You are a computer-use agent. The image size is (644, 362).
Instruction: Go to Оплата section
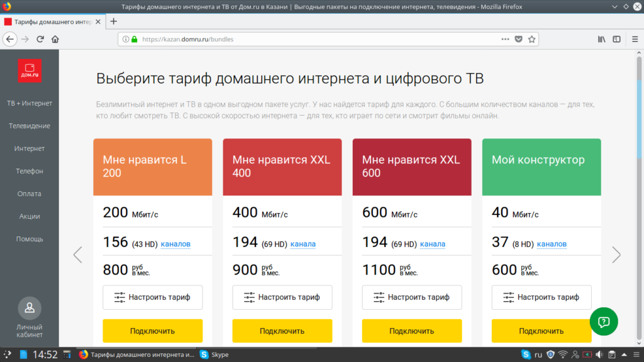tap(30, 194)
